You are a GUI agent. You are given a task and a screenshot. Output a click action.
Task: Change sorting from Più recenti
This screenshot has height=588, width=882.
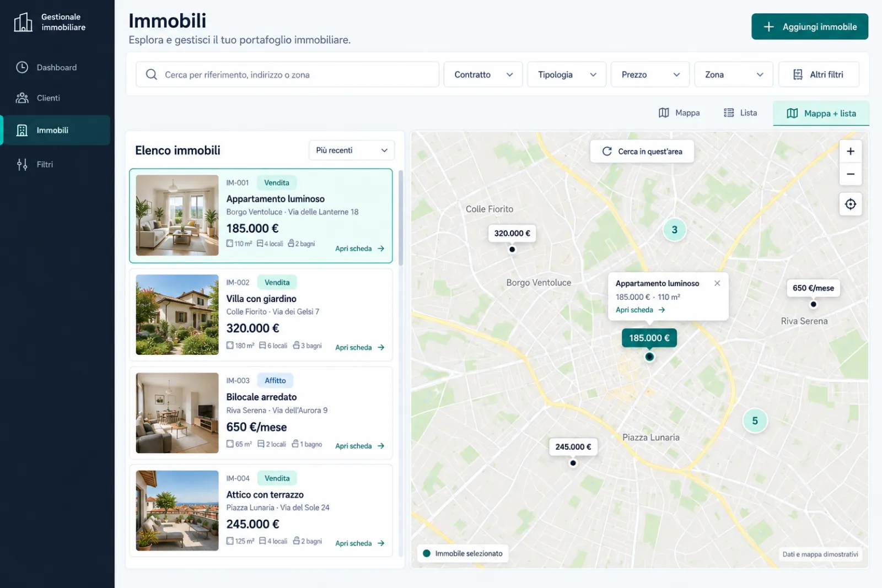click(352, 150)
